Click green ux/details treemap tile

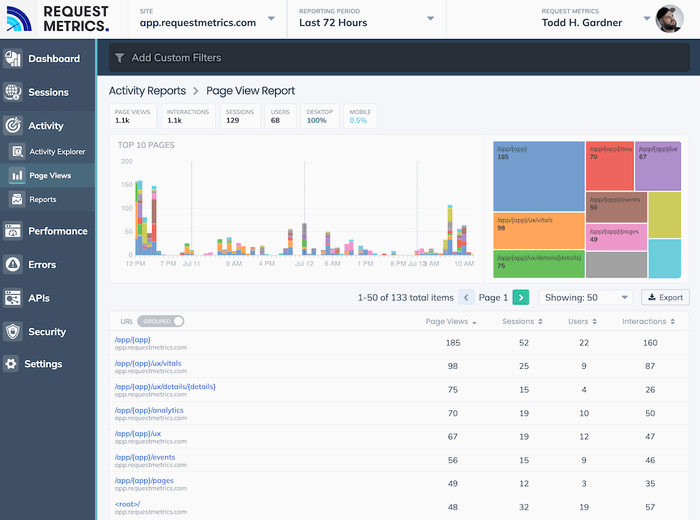click(x=539, y=264)
